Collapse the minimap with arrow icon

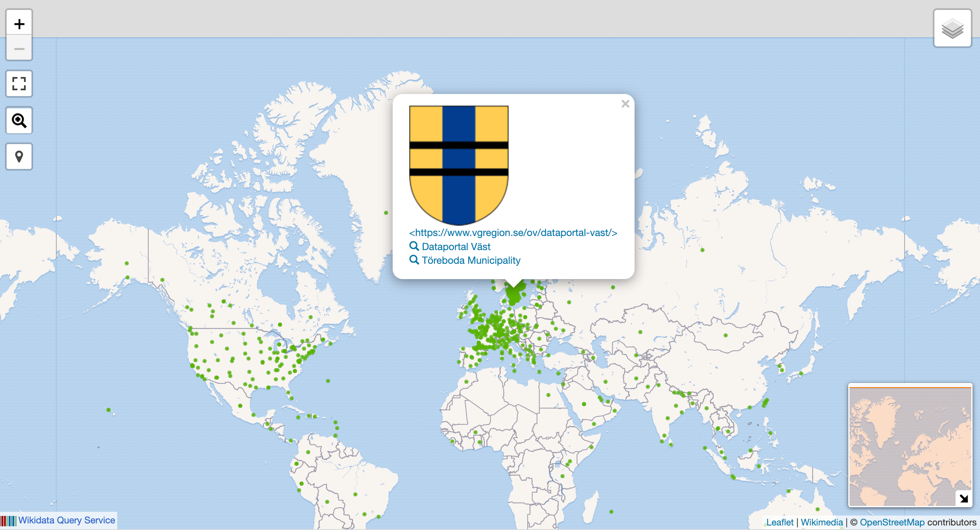964,498
